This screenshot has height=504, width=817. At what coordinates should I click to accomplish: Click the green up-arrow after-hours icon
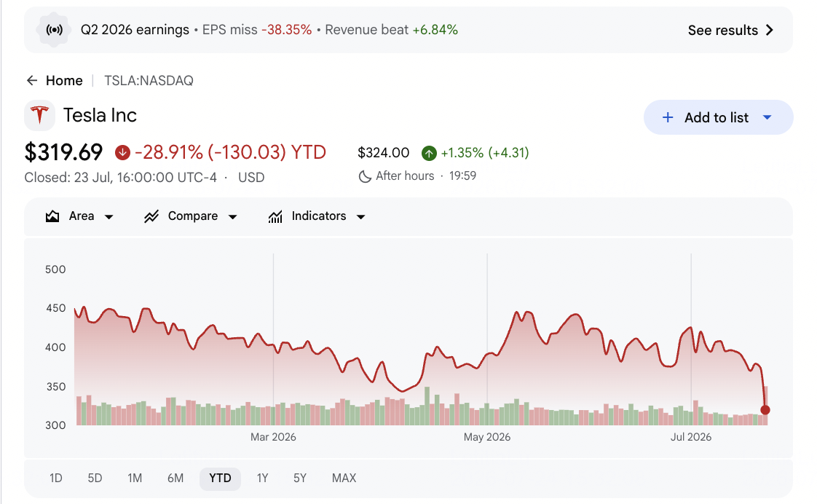click(x=429, y=153)
